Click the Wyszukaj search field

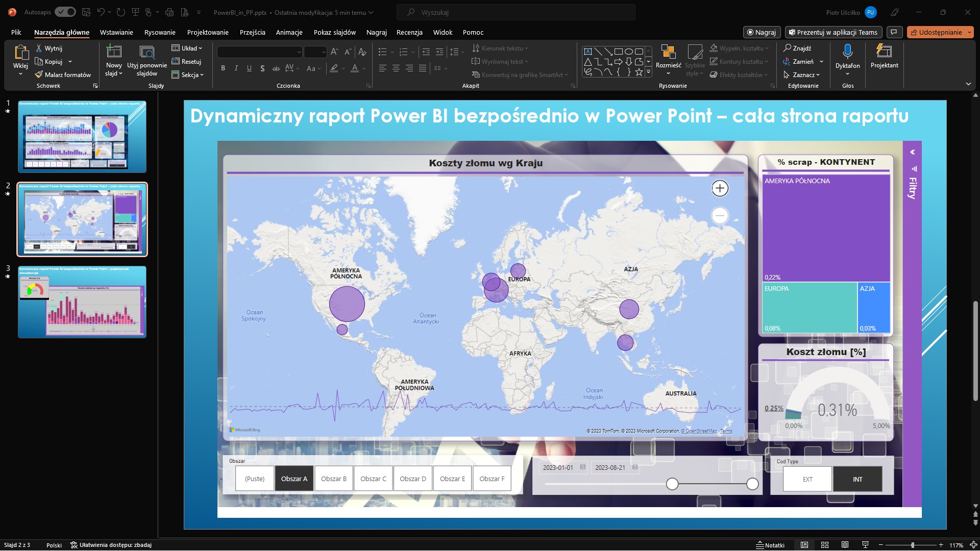516,12
